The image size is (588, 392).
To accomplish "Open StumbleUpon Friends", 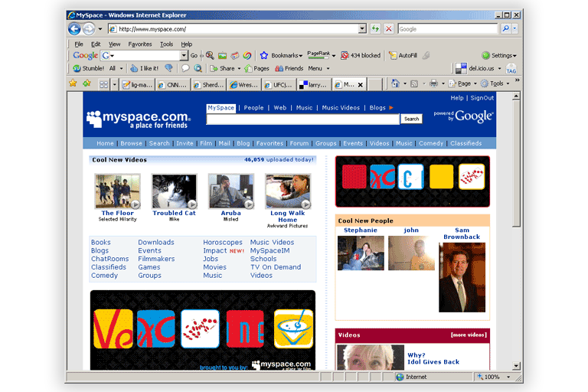I will click(289, 68).
